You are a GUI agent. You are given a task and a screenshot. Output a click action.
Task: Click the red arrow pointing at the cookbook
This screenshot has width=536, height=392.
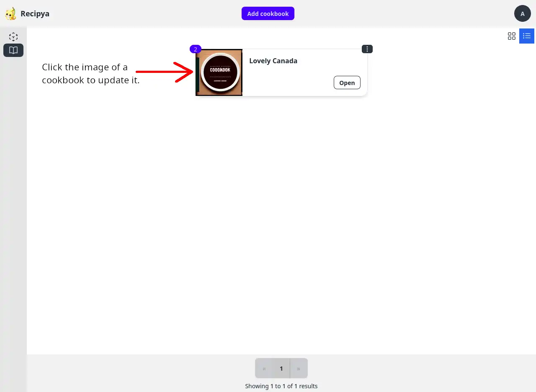164,72
